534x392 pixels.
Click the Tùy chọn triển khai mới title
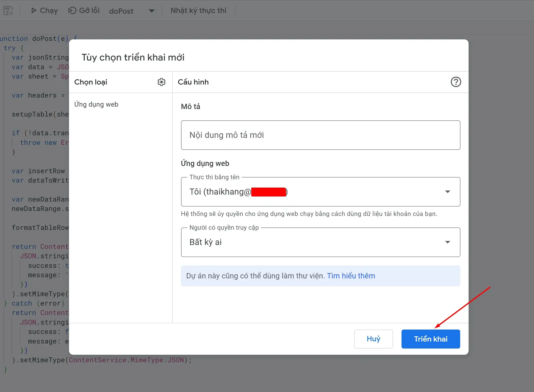tap(133, 57)
